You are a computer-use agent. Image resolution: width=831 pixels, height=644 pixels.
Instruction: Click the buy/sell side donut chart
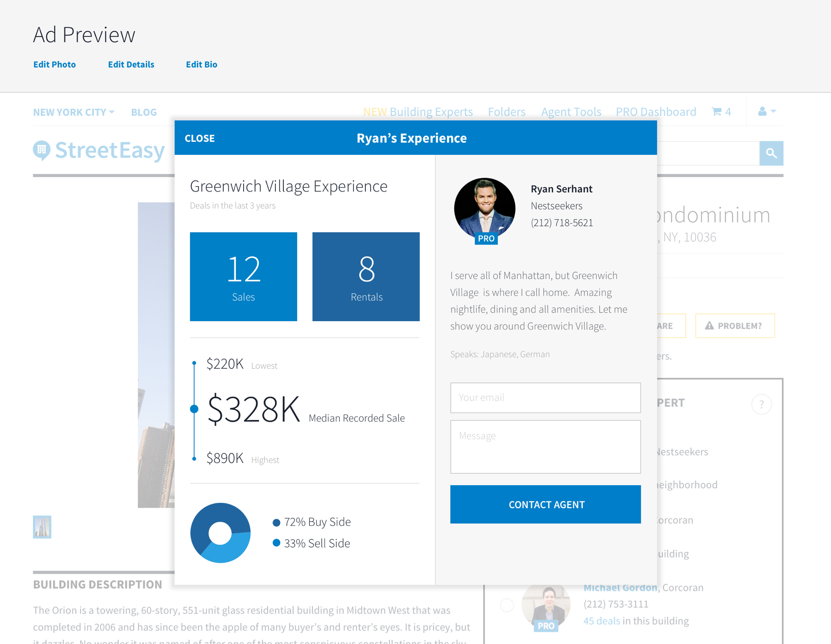click(221, 533)
